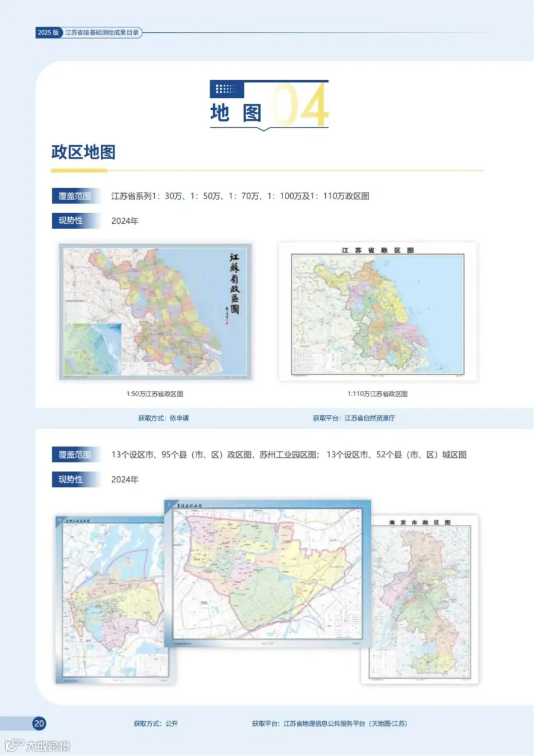Click the text 获取方式：公开
Screen dimensions: 534x756
coord(155,723)
